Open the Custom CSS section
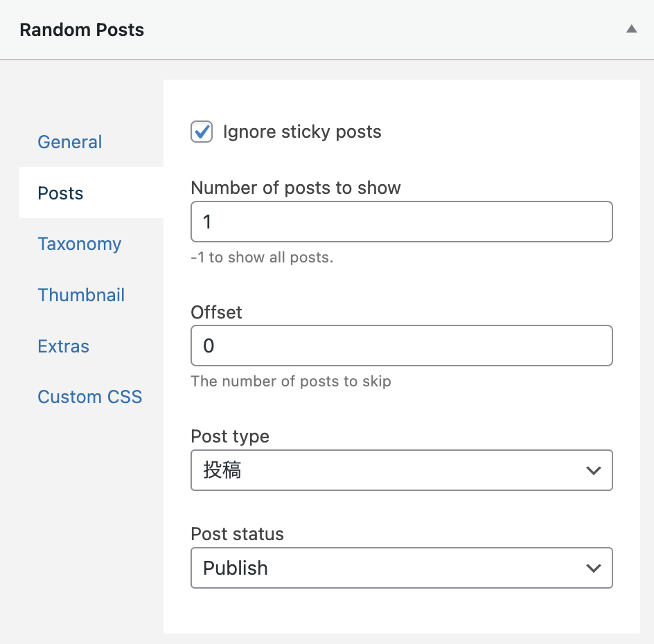 pyautogui.click(x=89, y=397)
